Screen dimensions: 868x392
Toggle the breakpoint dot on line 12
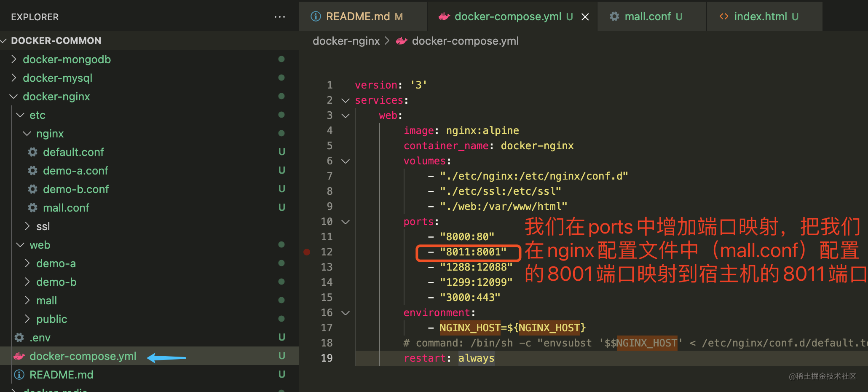(307, 252)
